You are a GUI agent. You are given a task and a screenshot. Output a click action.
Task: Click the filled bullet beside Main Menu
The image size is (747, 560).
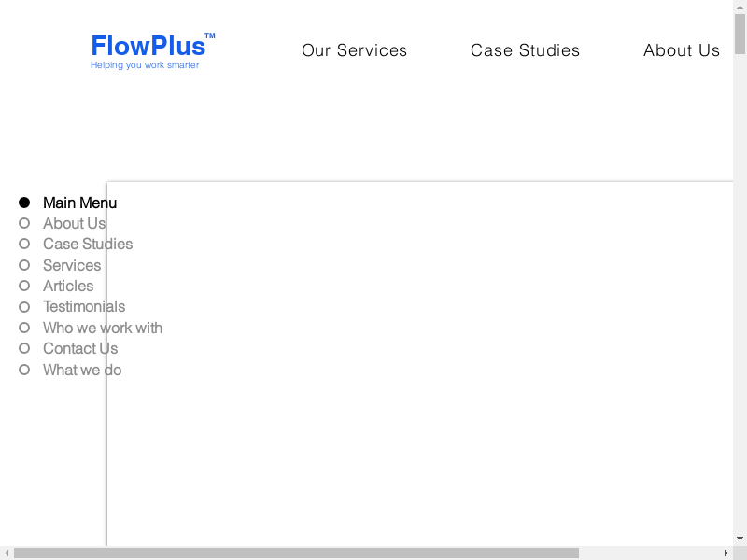click(x=24, y=203)
